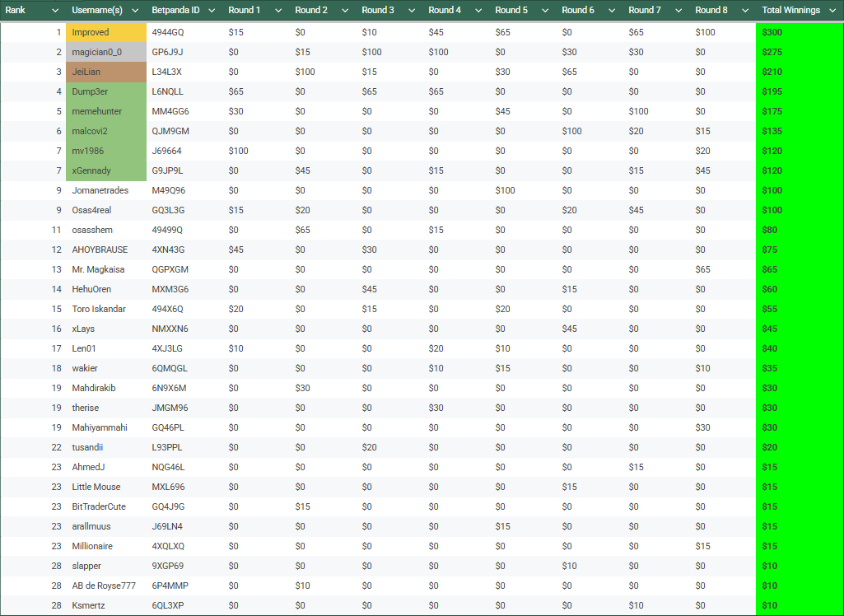This screenshot has height=616, width=844.
Task: Expand the Round 7 filter arrow
Action: point(678,11)
